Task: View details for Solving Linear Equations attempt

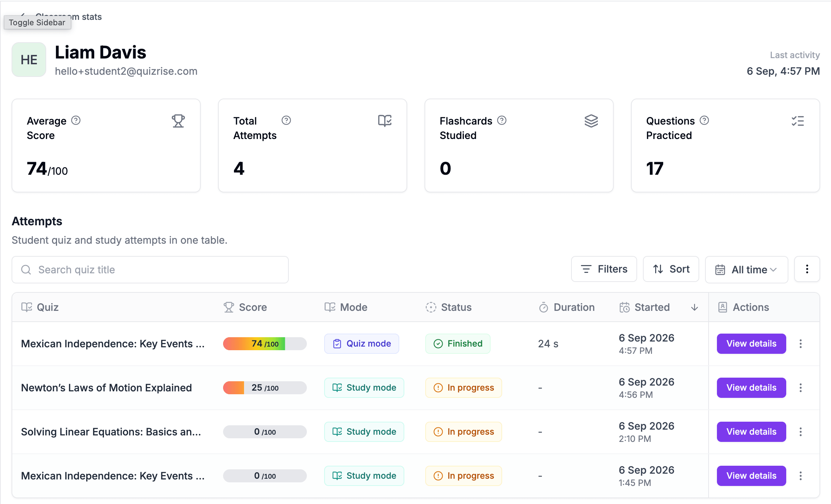Action: pos(751,432)
